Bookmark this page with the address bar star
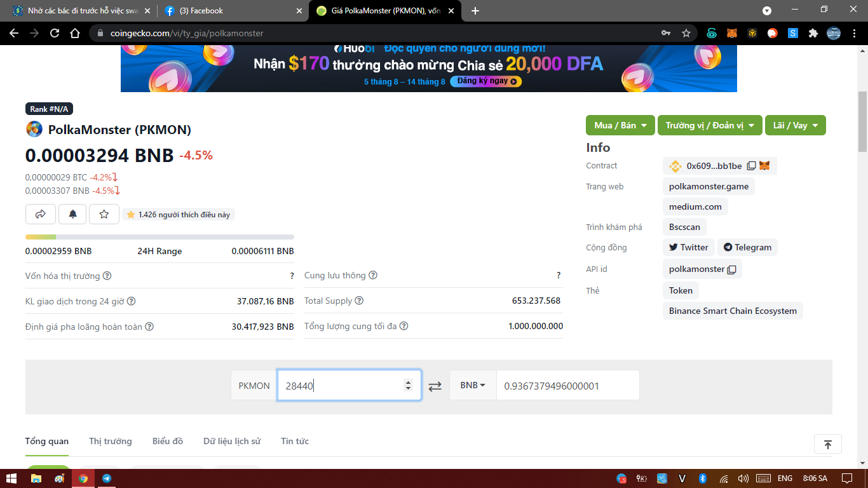868x488 pixels. (x=686, y=33)
